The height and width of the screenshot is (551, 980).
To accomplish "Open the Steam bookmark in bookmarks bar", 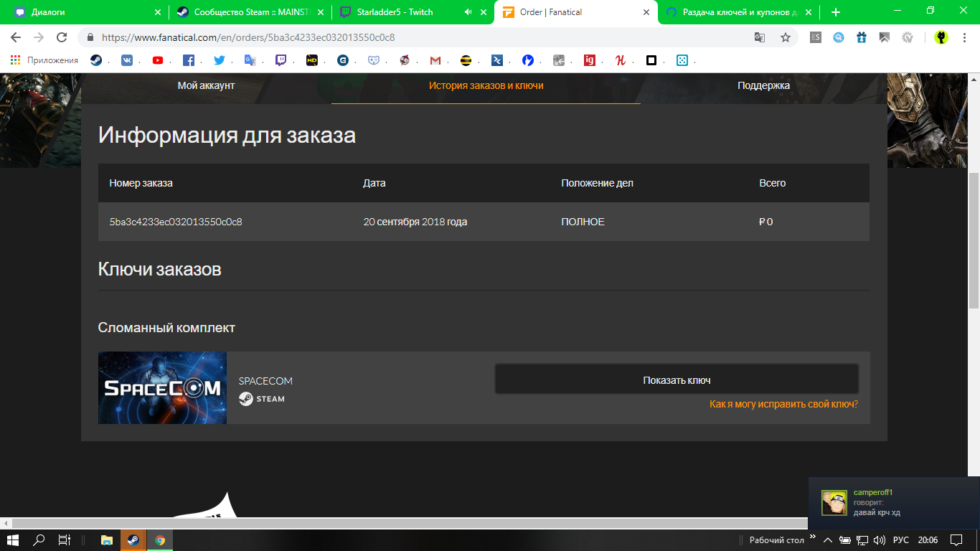I will click(96, 60).
